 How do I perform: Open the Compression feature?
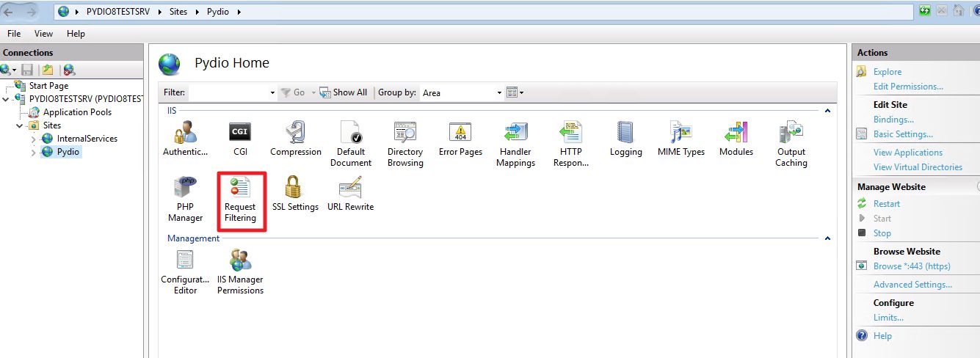pos(296,139)
